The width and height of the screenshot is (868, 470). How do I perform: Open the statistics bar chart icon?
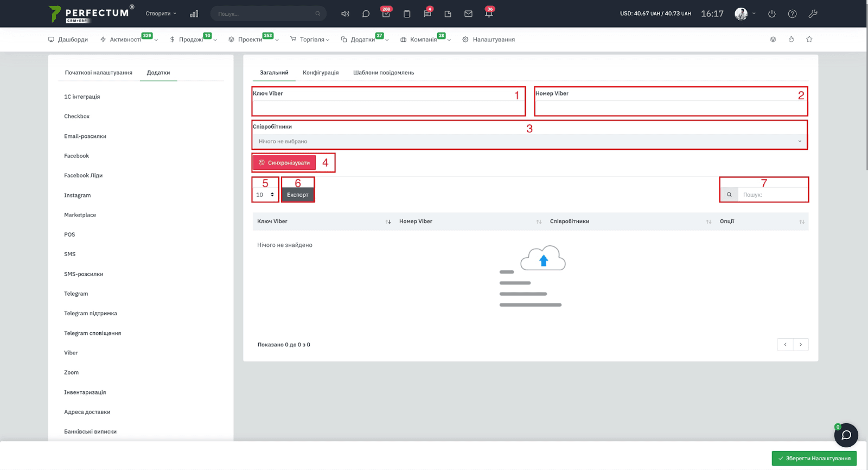(194, 14)
